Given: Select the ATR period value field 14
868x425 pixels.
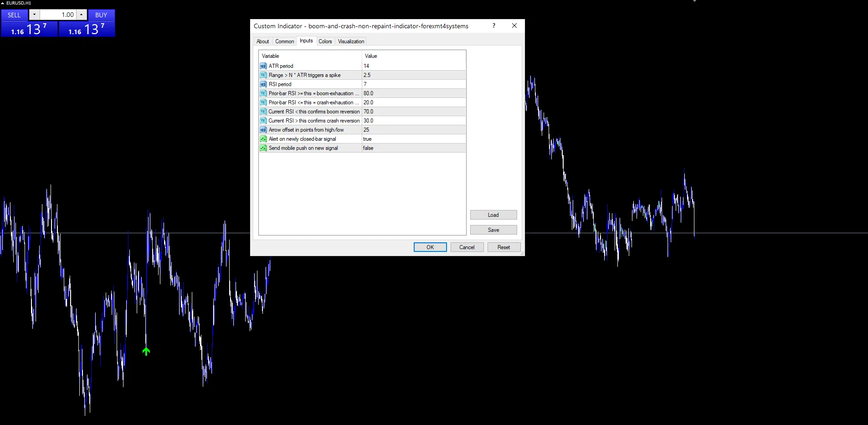Looking at the screenshot, I should pyautogui.click(x=414, y=66).
